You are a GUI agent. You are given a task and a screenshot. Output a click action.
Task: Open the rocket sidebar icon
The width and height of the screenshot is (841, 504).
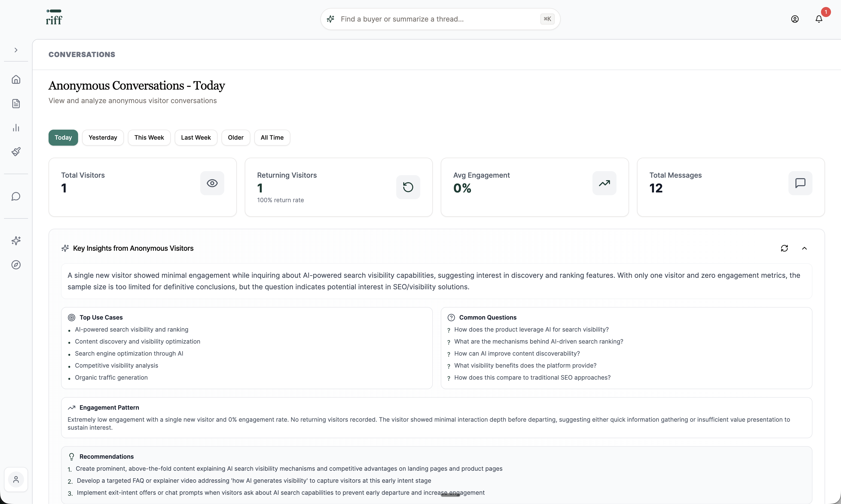coord(16,151)
